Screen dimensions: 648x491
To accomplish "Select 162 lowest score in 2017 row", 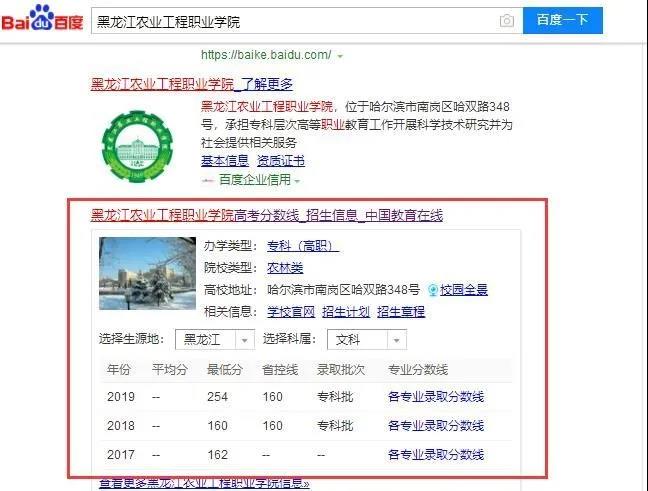I will point(217,455).
